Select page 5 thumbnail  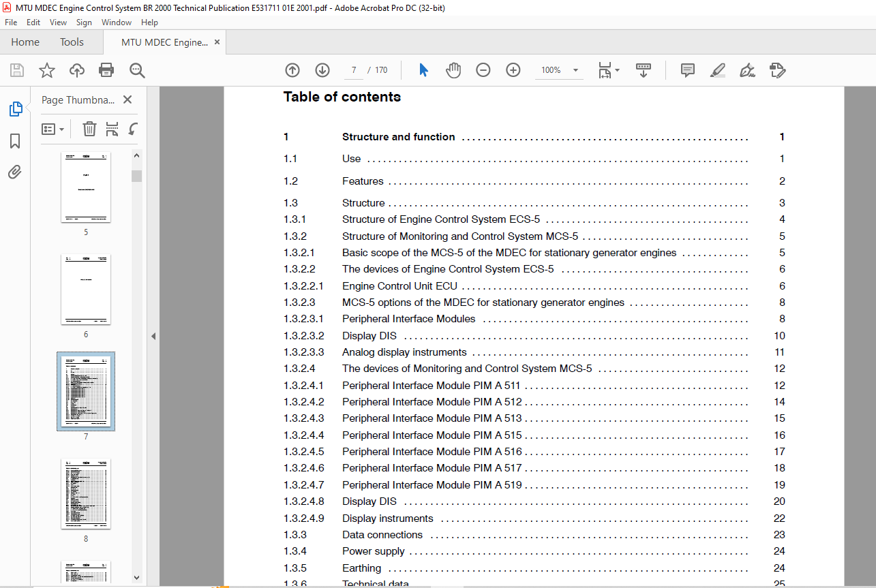[86, 187]
